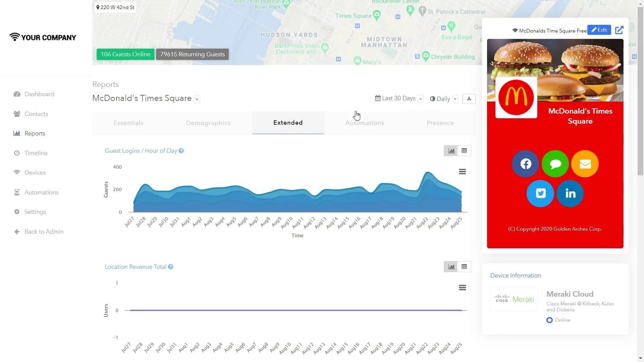The width and height of the screenshot is (644, 362).
Task: Open the Timeline section from sidebar
Action: coord(36,153)
